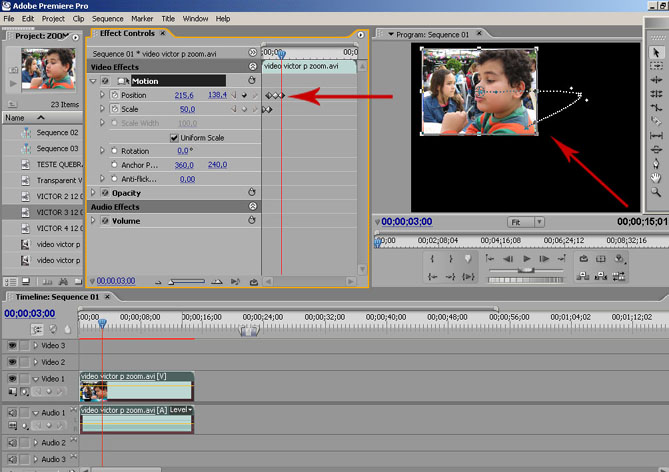Select the Selection arrow tool
Viewport: 669px width, 472px height.
(x=656, y=51)
